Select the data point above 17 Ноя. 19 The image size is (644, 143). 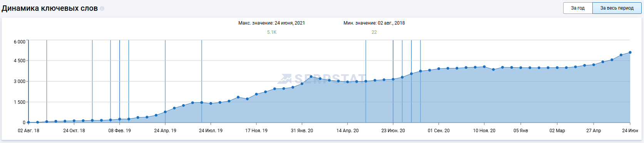click(x=256, y=94)
